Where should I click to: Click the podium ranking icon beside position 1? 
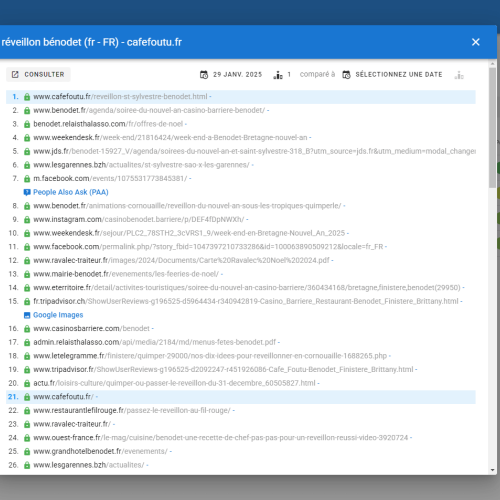pyautogui.click(x=278, y=75)
